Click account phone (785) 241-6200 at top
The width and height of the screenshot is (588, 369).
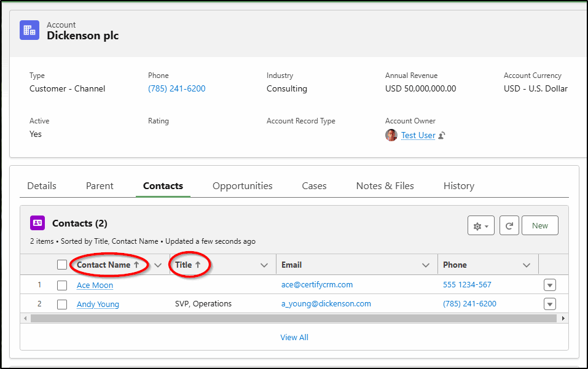coord(176,89)
